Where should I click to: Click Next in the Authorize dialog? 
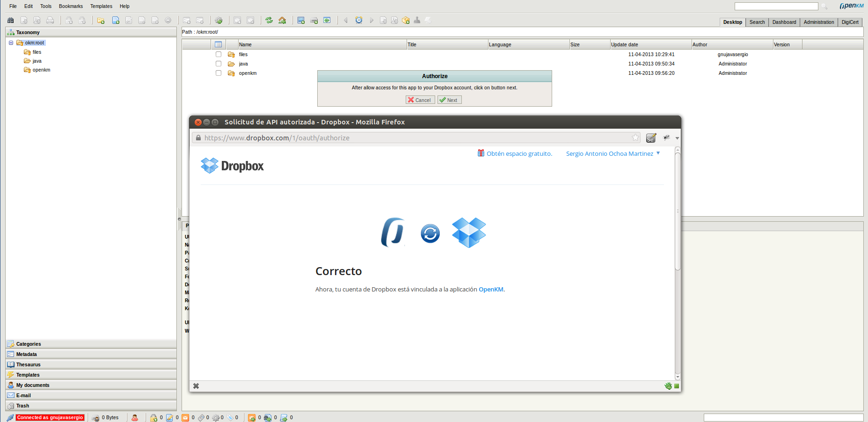pos(450,100)
